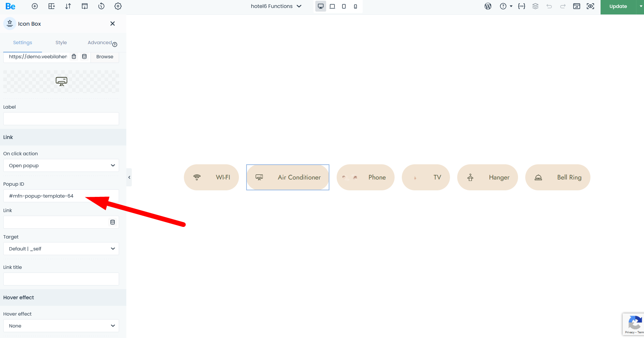Expand the Hover effect dropdown
This screenshot has height=338, width=644.
pyautogui.click(x=61, y=326)
